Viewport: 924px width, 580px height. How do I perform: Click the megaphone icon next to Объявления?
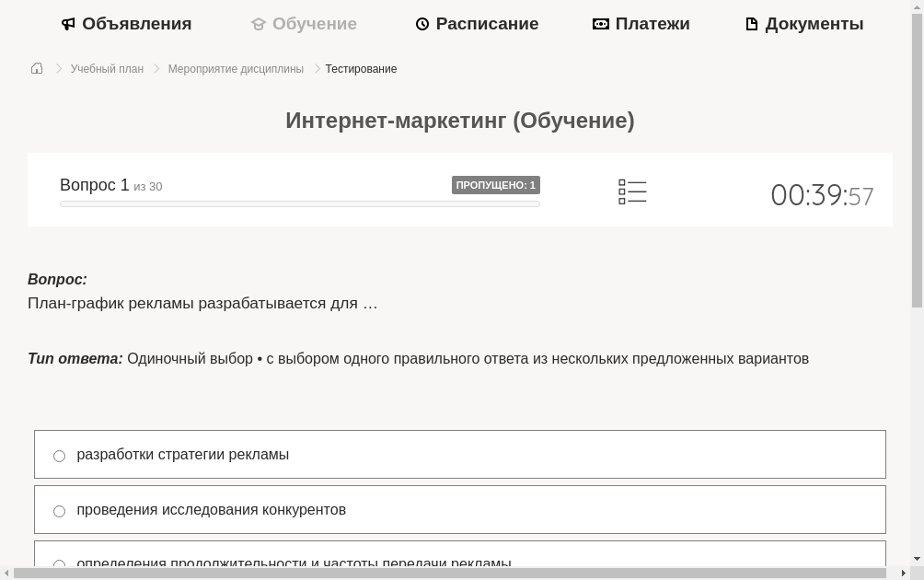tap(68, 23)
